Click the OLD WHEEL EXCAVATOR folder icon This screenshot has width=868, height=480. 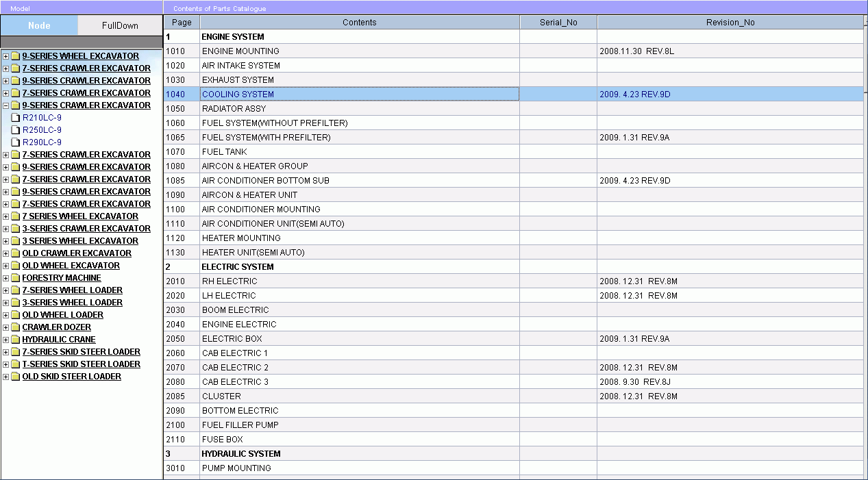tap(15, 266)
